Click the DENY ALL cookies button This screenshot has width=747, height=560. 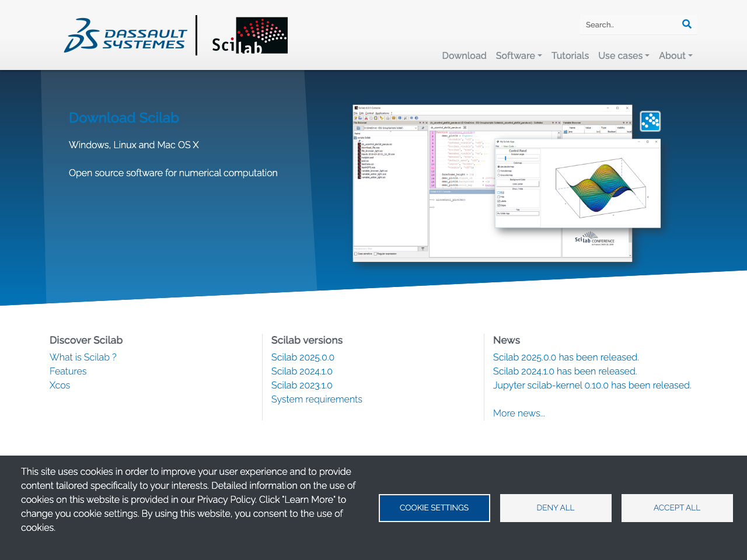click(556, 508)
